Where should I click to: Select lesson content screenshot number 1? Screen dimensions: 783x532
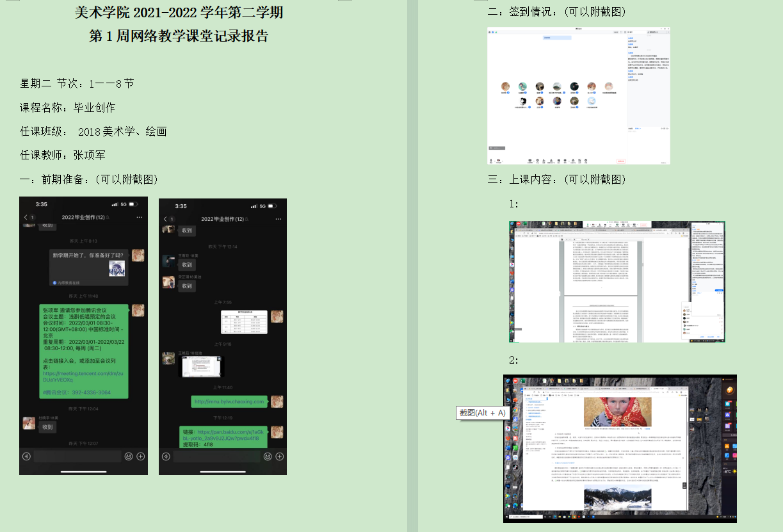coord(617,282)
